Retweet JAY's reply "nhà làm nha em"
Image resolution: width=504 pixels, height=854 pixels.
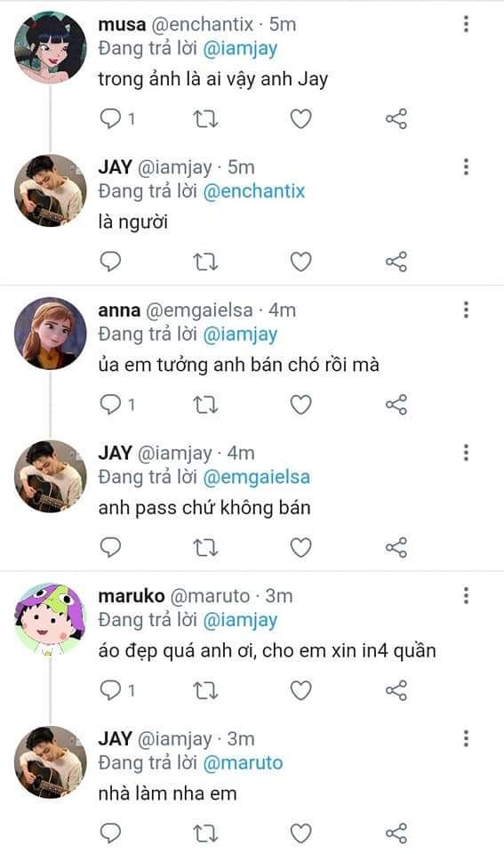click(205, 834)
